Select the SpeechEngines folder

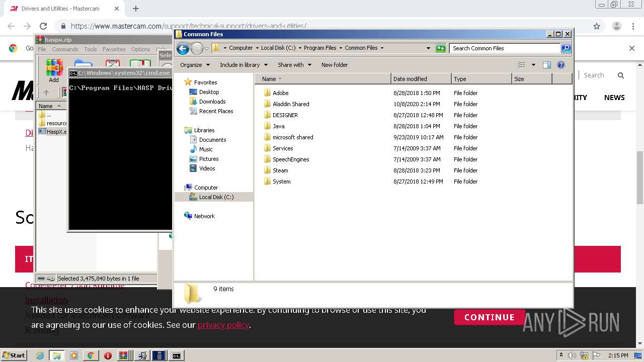tap(291, 159)
